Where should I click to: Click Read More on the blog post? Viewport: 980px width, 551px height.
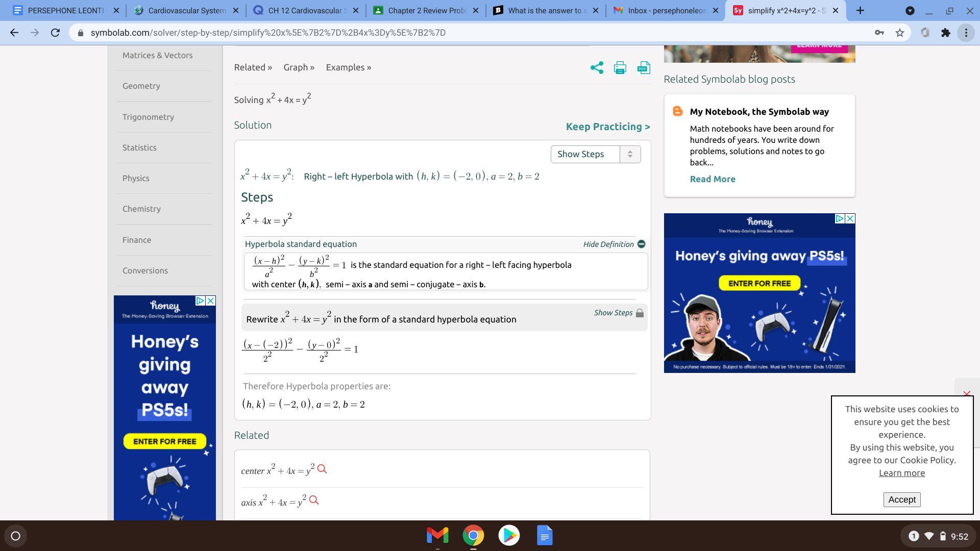point(712,179)
